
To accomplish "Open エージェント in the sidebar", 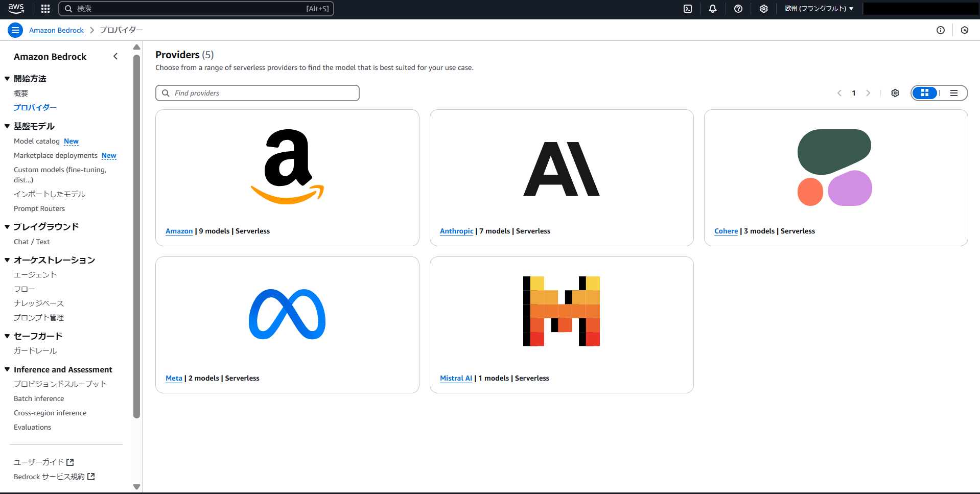I will click(x=35, y=275).
